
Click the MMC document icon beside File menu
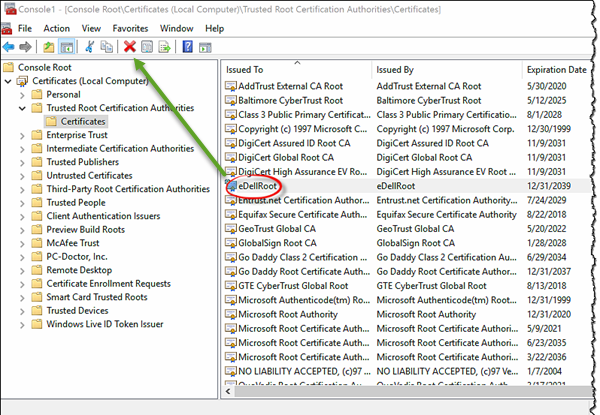point(7,29)
